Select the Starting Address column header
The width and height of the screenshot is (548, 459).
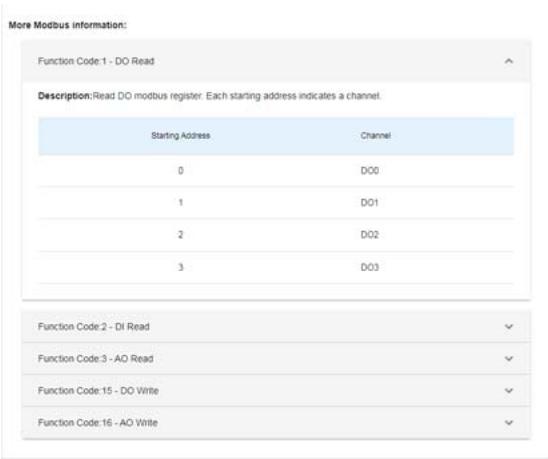pos(180,136)
